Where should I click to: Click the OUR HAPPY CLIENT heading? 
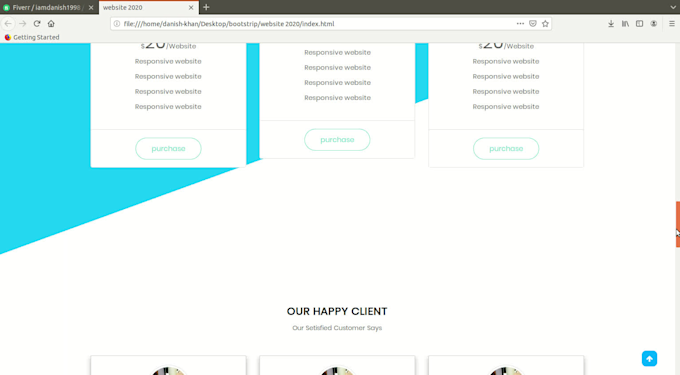tap(337, 311)
